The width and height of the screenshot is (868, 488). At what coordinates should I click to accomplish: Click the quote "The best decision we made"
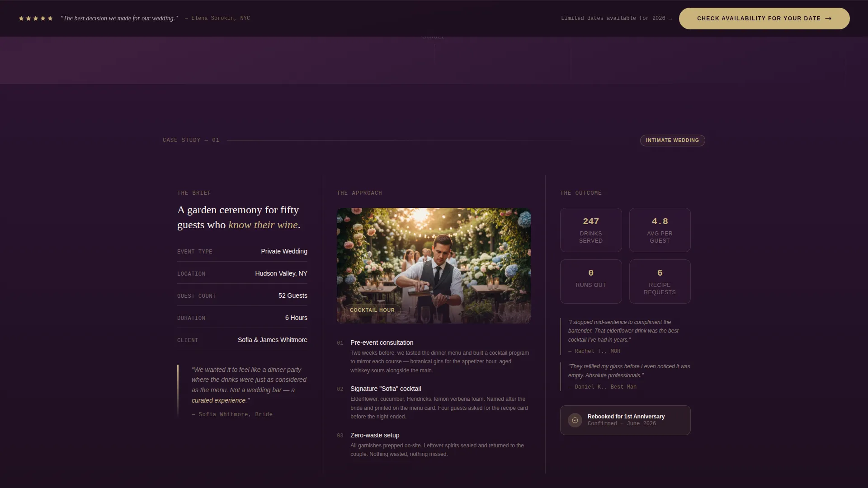pos(119,19)
